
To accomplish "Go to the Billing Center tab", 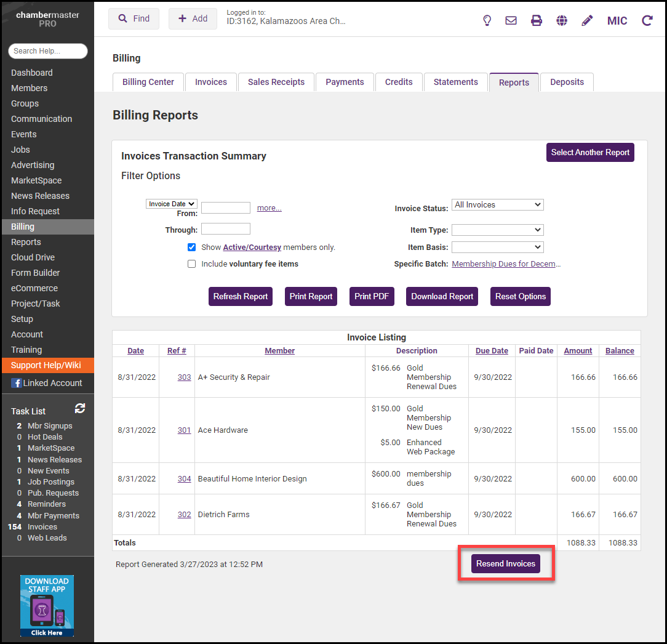I will coord(148,82).
